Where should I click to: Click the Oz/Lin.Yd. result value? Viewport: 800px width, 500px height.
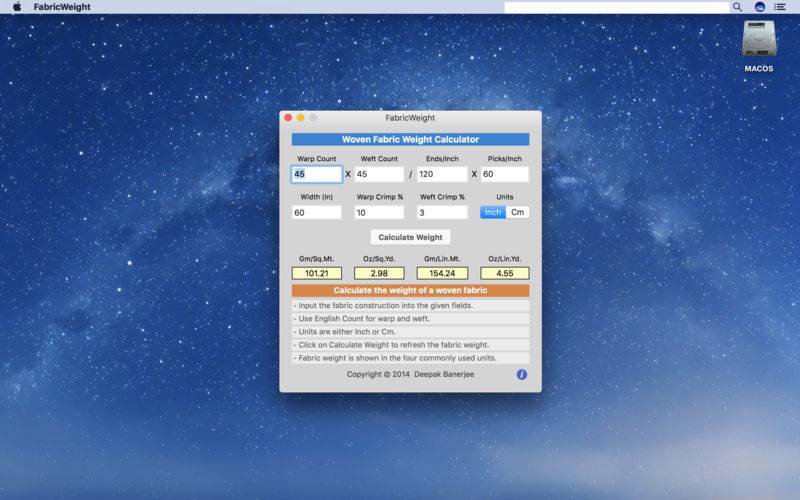(504, 273)
